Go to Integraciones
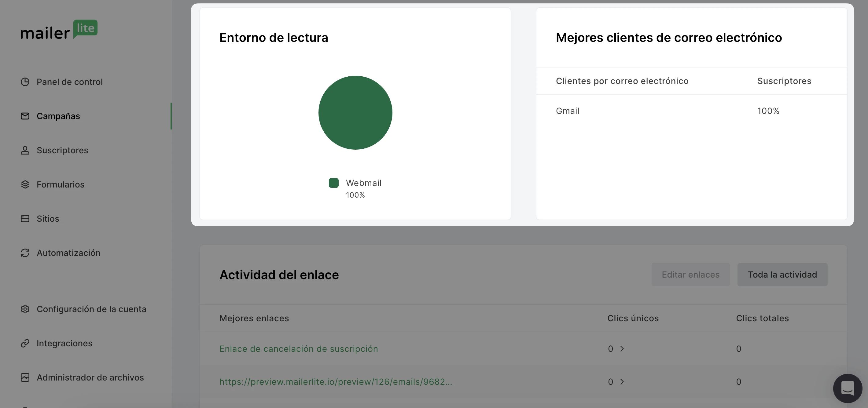Viewport: 868px width, 408px height. (64, 343)
